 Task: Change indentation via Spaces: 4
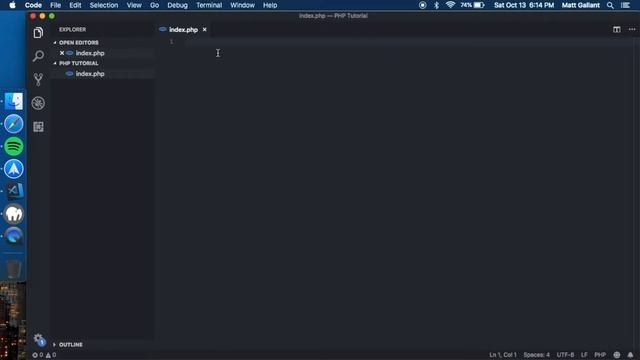click(x=536, y=355)
